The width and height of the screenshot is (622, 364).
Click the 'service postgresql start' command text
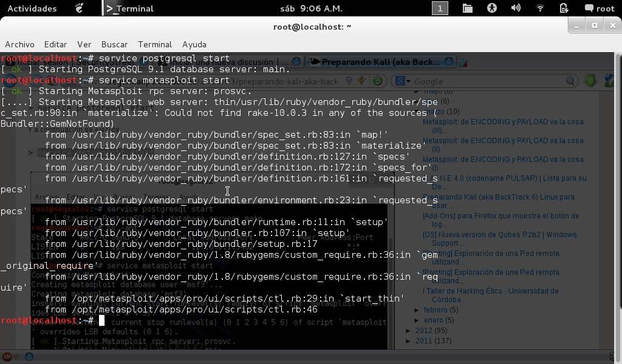(164, 58)
